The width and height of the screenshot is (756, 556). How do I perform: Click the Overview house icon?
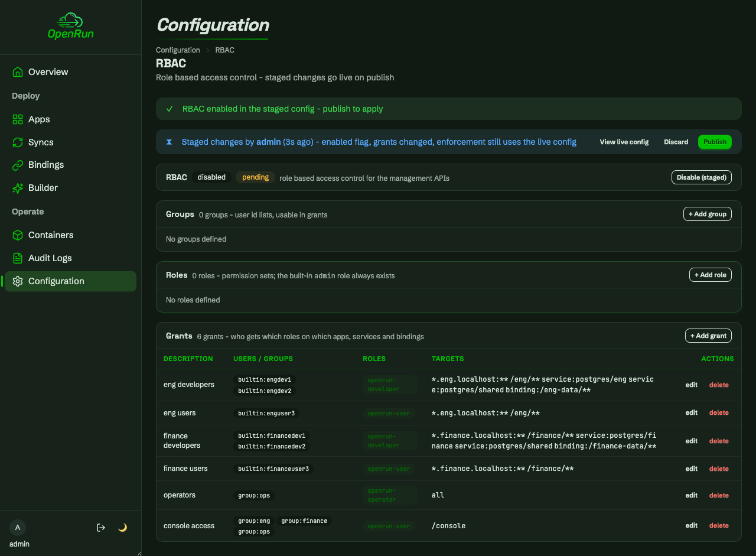click(x=18, y=72)
